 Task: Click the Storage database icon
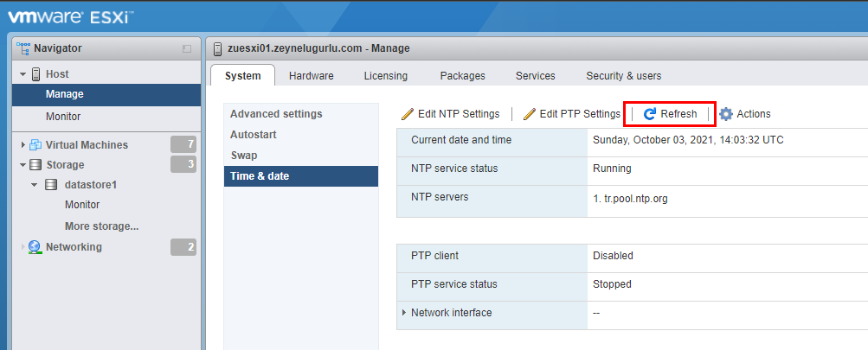point(35,165)
